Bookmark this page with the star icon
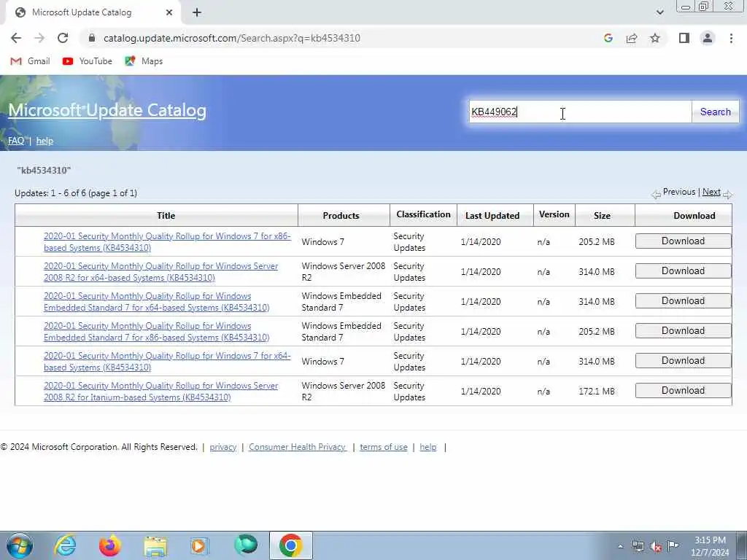 [x=655, y=38]
